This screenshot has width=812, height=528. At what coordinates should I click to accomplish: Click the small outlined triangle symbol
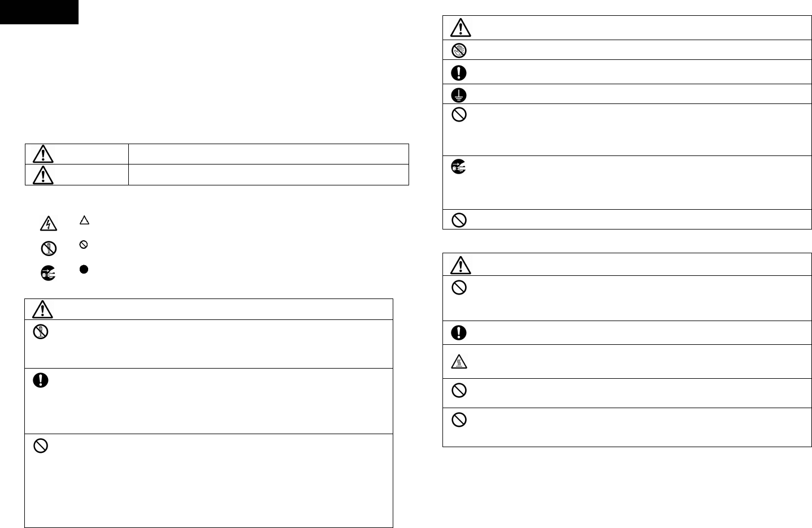(84, 221)
